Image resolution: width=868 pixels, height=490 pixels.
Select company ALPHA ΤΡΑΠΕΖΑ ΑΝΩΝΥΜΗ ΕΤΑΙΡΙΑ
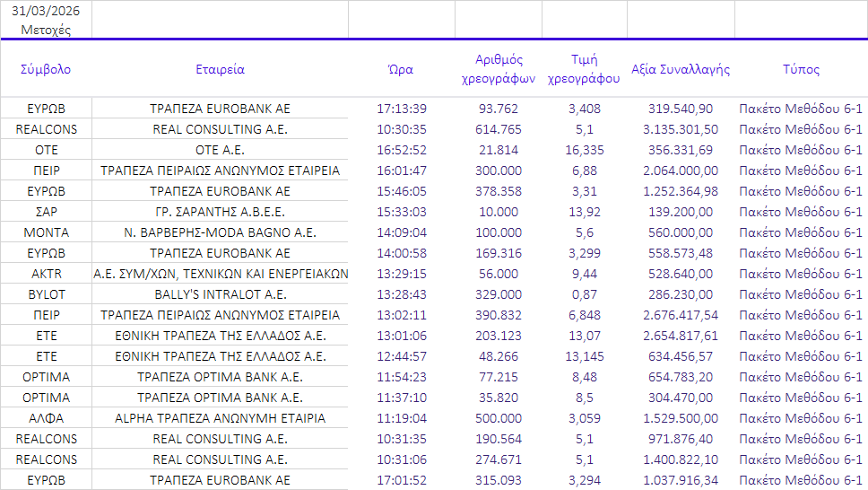point(220,418)
